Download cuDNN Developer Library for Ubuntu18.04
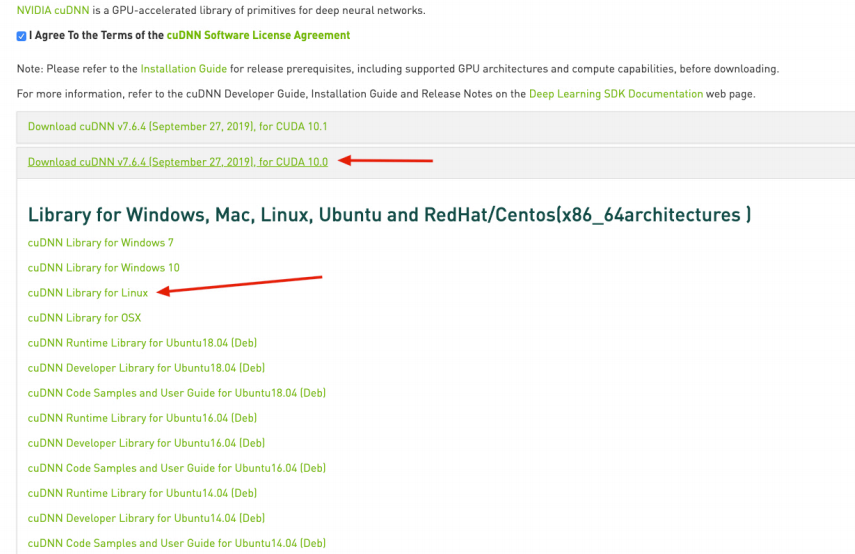The height and width of the screenshot is (554, 855). 146,368
